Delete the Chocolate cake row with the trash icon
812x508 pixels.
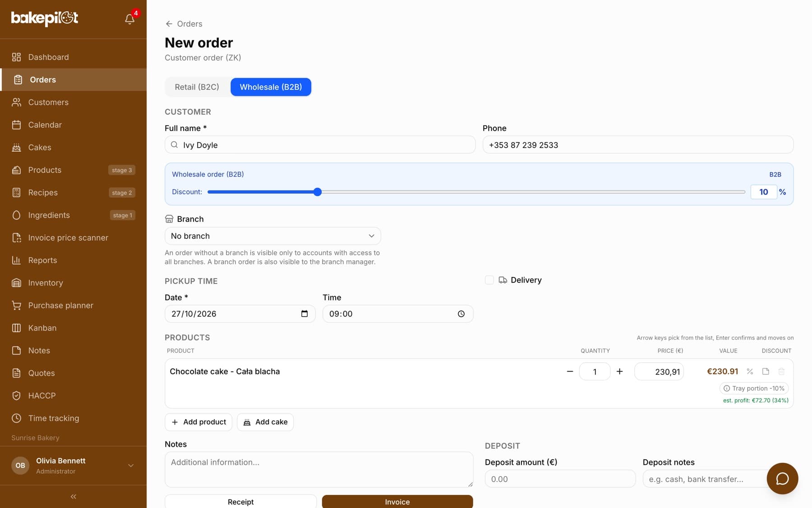(781, 371)
